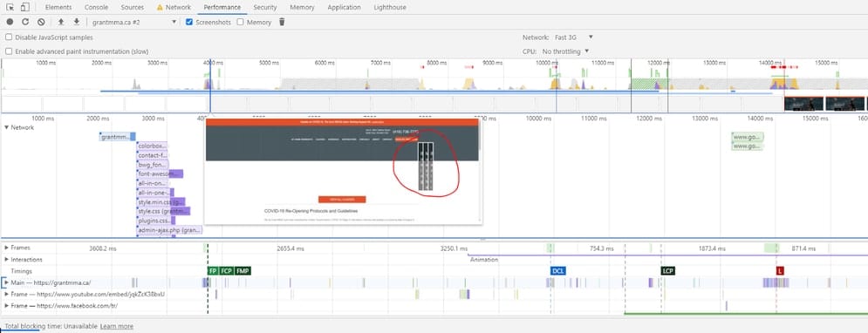Open the grantmma.ca #2 recording dropdown
Viewport: 868px width, 333px height.
point(134,22)
